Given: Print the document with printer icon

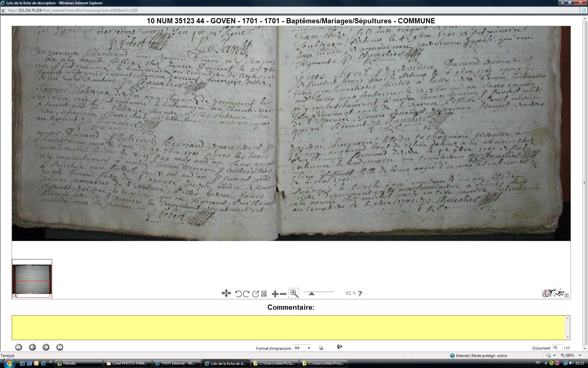Looking at the screenshot, I should coord(321,347).
